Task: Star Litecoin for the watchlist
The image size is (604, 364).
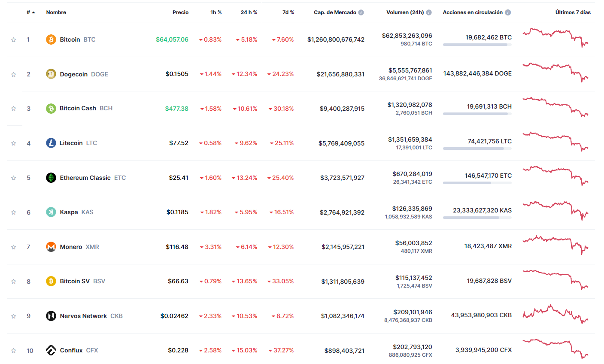Action: (13, 143)
